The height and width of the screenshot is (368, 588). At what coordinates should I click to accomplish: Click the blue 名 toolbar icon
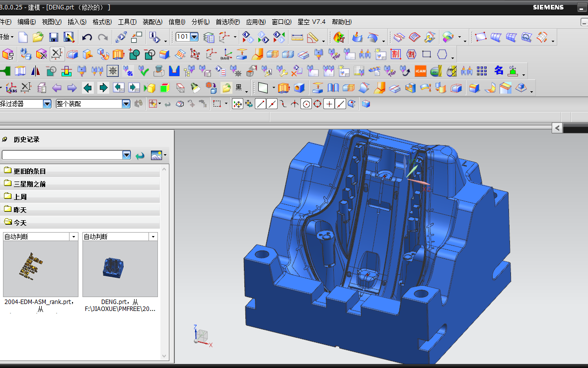[x=499, y=70]
